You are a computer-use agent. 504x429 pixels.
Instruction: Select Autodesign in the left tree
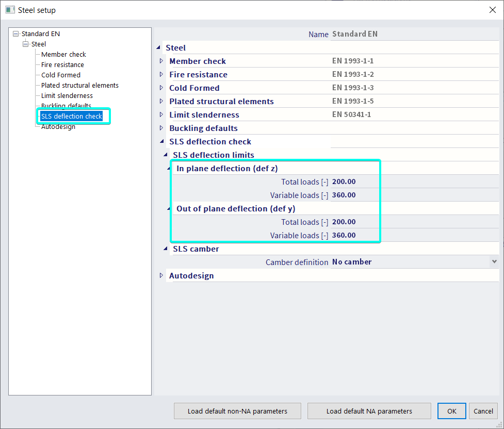coord(58,126)
